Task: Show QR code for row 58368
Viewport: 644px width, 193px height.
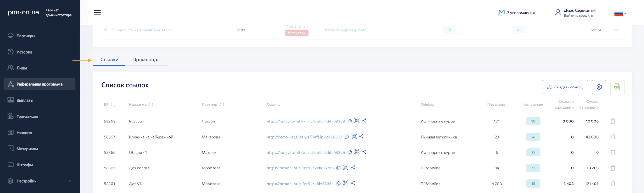Action: click(357, 121)
